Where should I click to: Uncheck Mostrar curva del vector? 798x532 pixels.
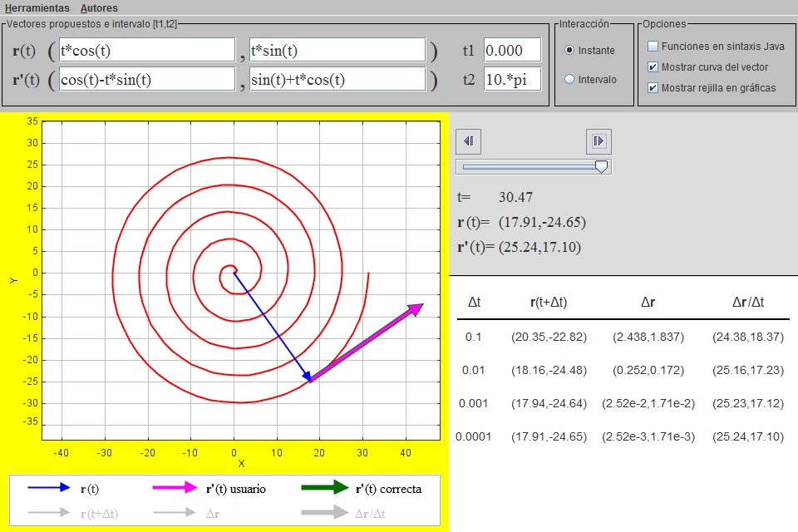[653, 67]
